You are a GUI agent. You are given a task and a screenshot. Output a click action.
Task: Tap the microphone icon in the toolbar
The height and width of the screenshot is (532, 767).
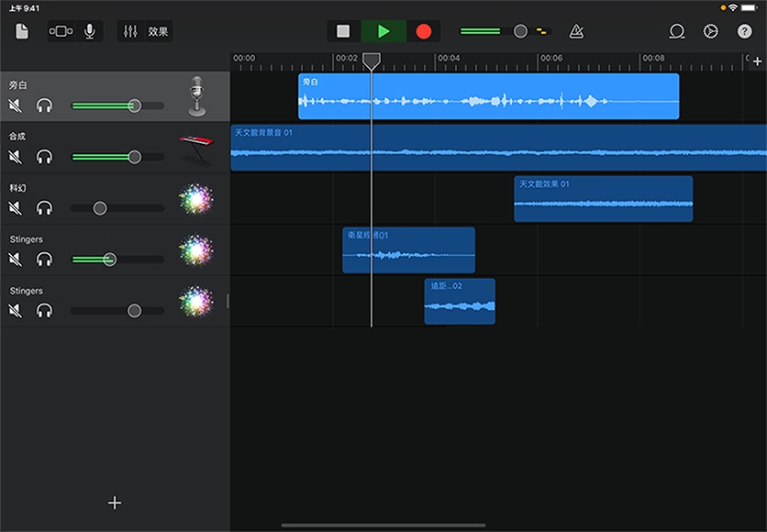(89, 31)
